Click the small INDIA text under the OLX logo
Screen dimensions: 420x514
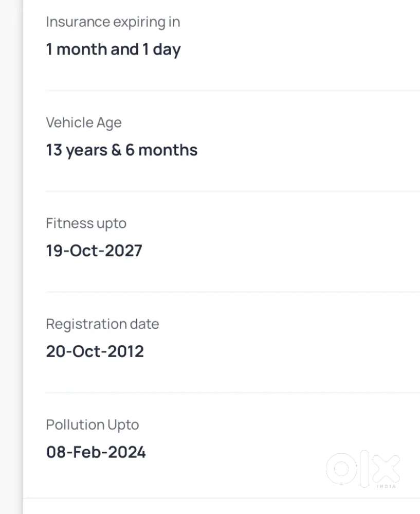pos(386,486)
